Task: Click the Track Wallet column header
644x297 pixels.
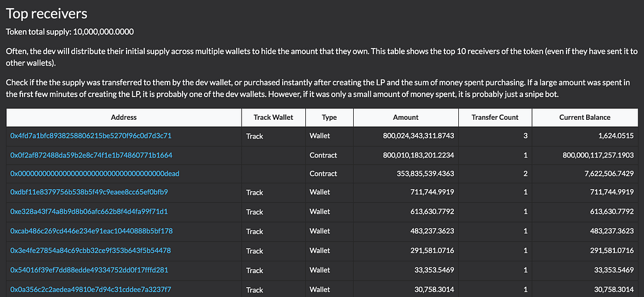Action: tap(274, 118)
